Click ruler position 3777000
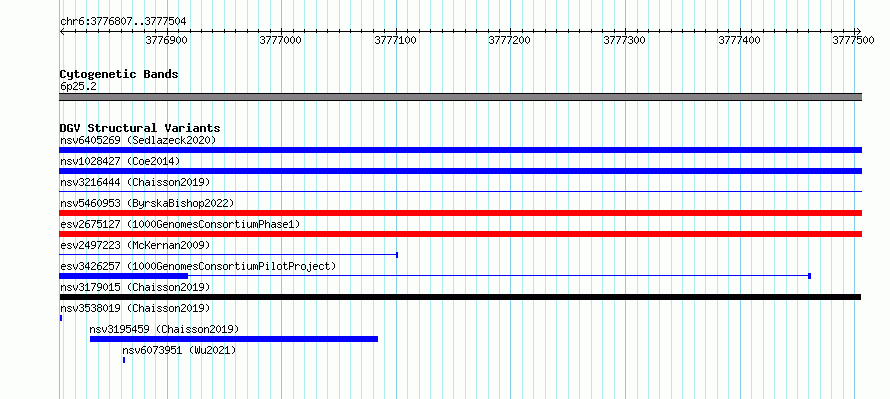The height and width of the screenshot is (399, 890). pos(280,40)
